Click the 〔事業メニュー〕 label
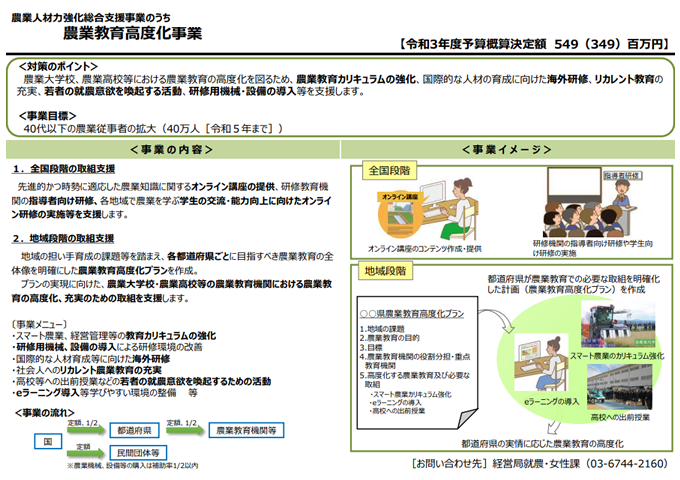 point(39,324)
